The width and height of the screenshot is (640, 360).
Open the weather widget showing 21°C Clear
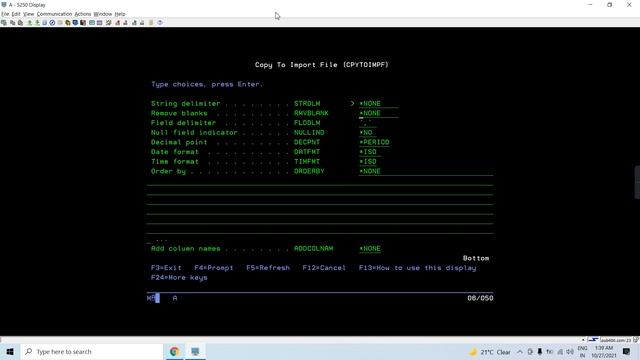tap(490, 352)
